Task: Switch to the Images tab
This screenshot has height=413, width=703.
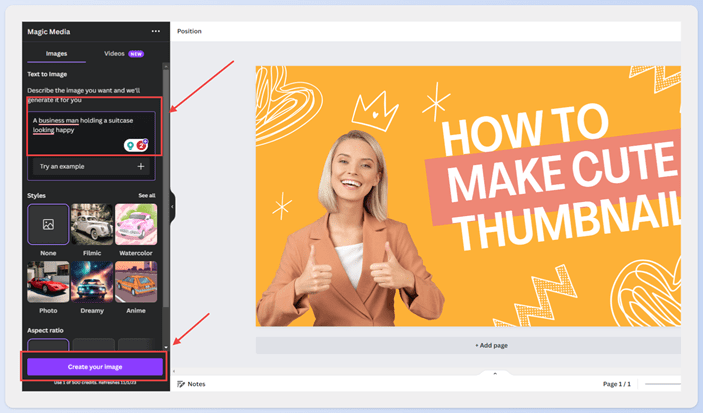Action: coord(56,53)
